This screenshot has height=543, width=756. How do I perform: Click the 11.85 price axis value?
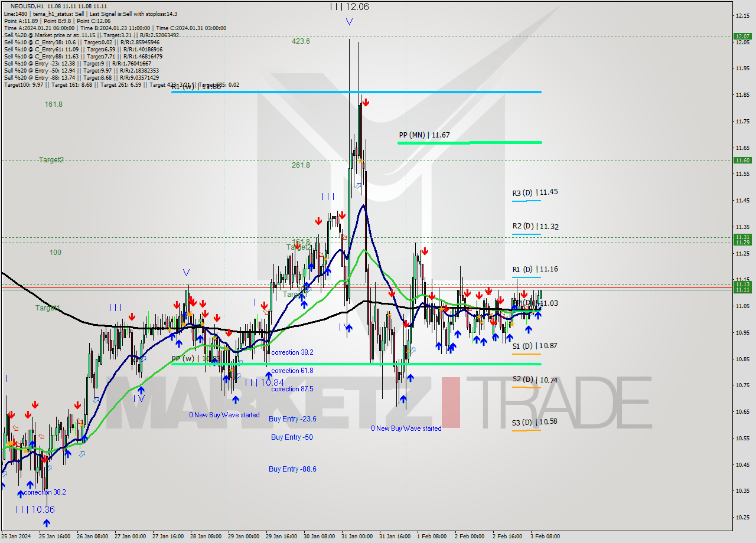[742, 94]
